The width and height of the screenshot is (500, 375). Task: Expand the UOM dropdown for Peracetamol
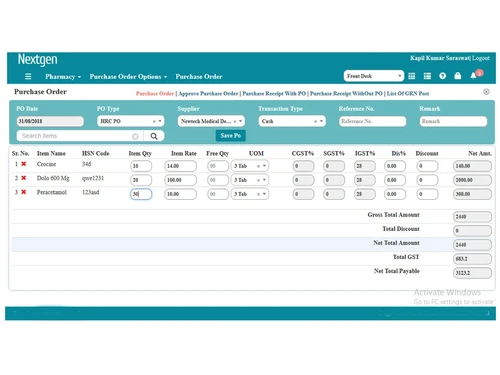[264, 194]
